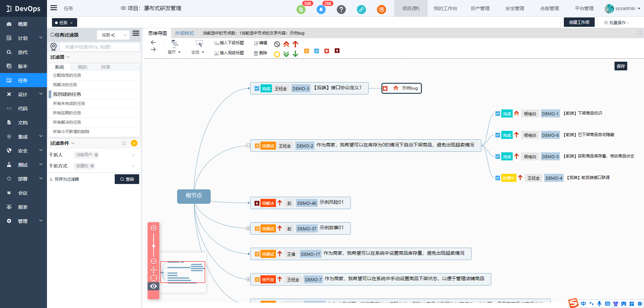Screen dimensions: 644x308
Task: Click the dark red lightning risk icon
Action: point(337,51)
